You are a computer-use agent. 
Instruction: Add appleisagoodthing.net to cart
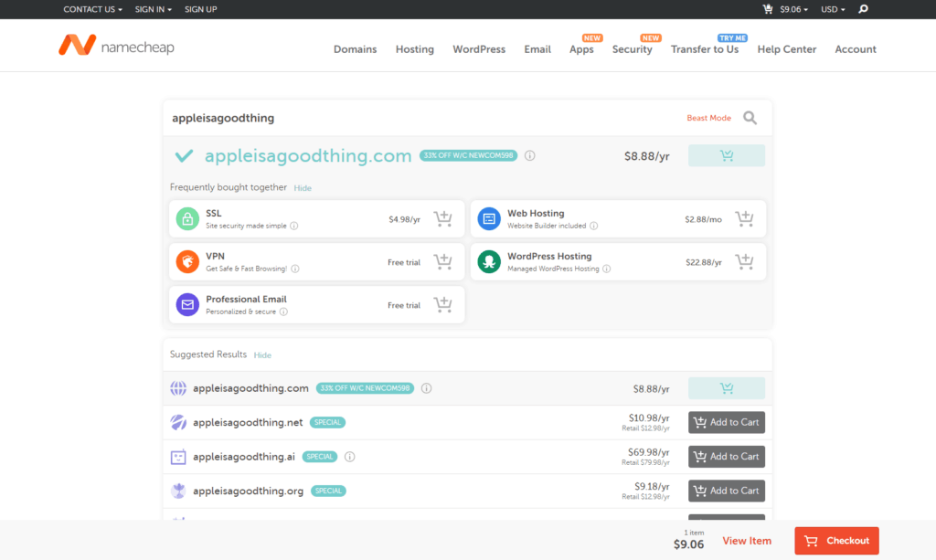coord(726,422)
